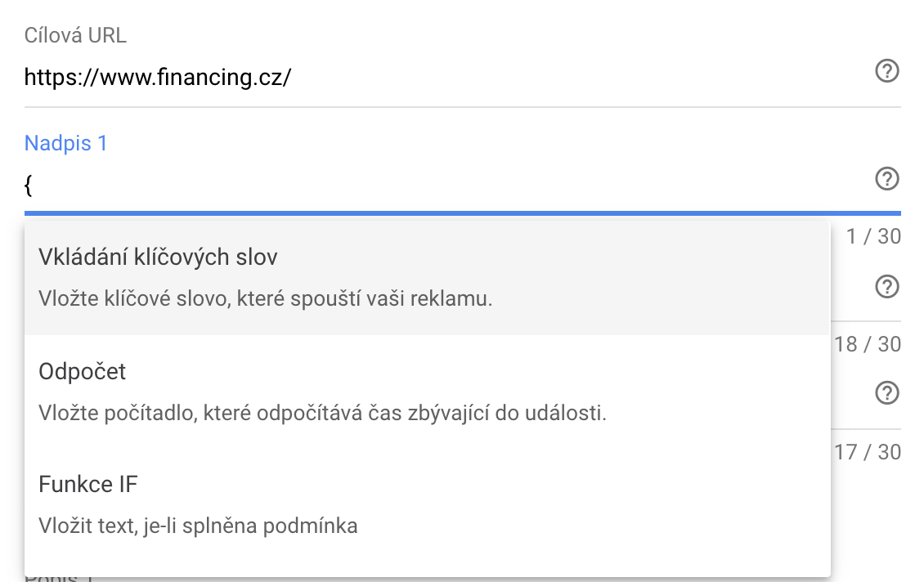Click help icon above the 17 / 30 counter
924x582 pixels.
[887, 393]
